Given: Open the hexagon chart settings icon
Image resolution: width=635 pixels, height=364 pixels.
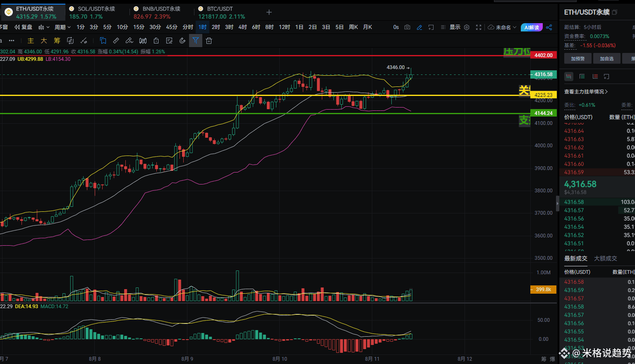Looking at the screenshot, I should click(x=467, y=27).
